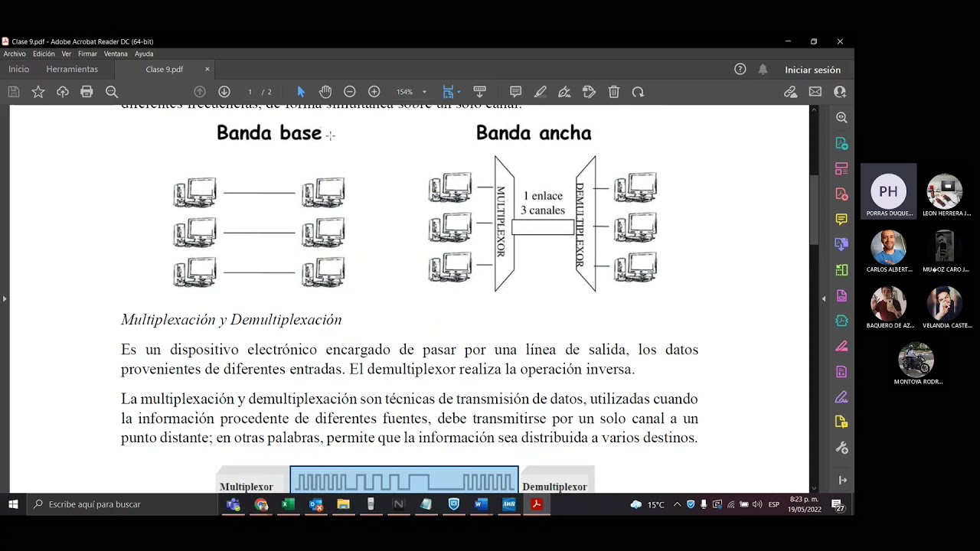The image size is (980, 551).
Task: Click the Iniciar sesión button
Action: [812, 70]
